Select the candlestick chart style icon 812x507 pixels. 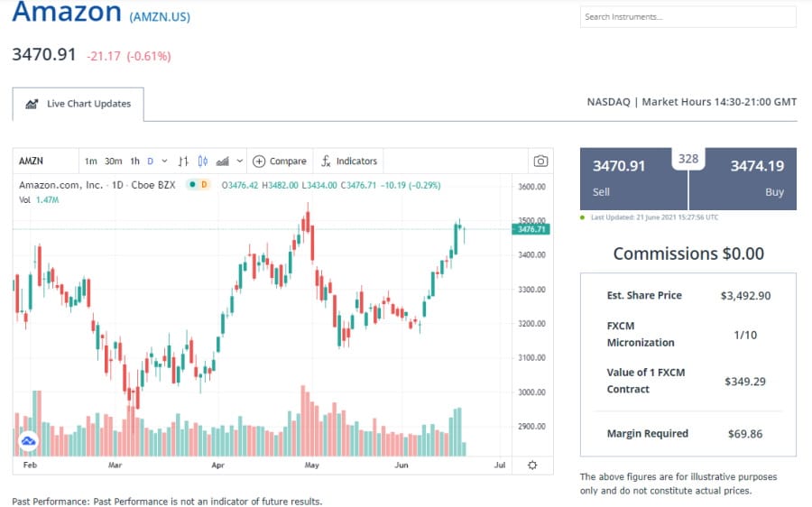(x=202, y=161)
